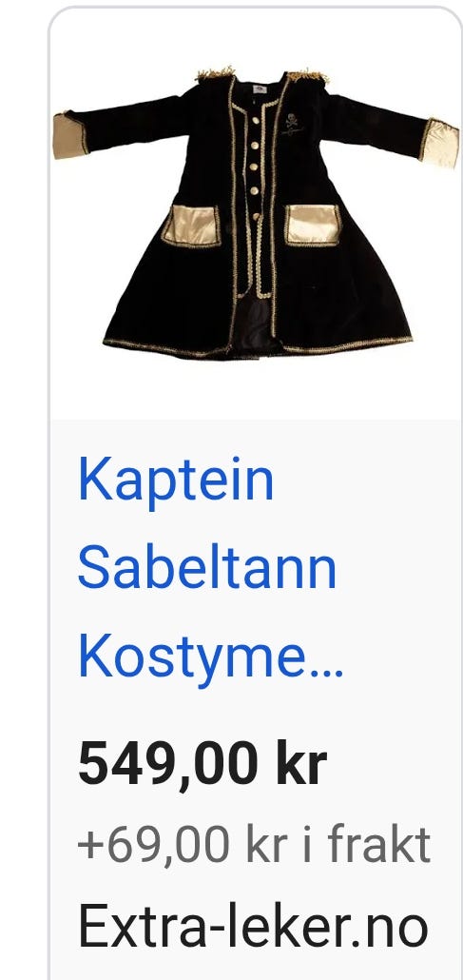This screenshot has width=463, height=980.
Task: Click the kr currency label beside 549,00
Action: (x=301, y=764)
